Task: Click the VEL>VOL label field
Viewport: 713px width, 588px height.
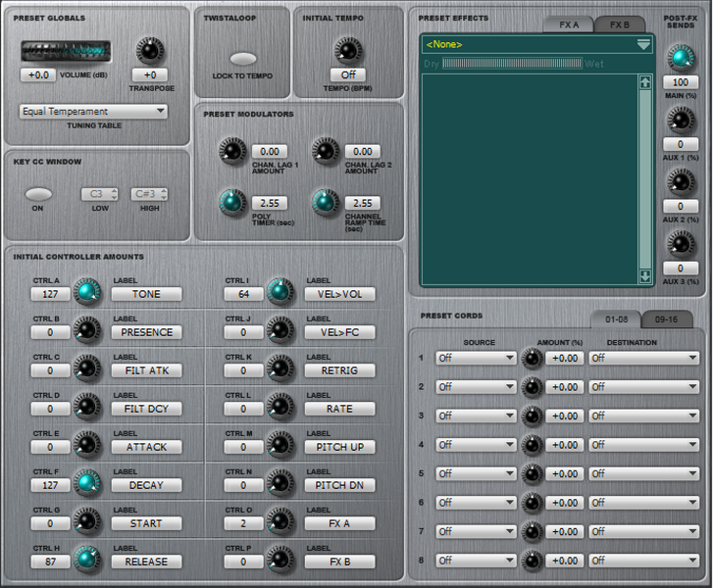Action: (339, 294)
